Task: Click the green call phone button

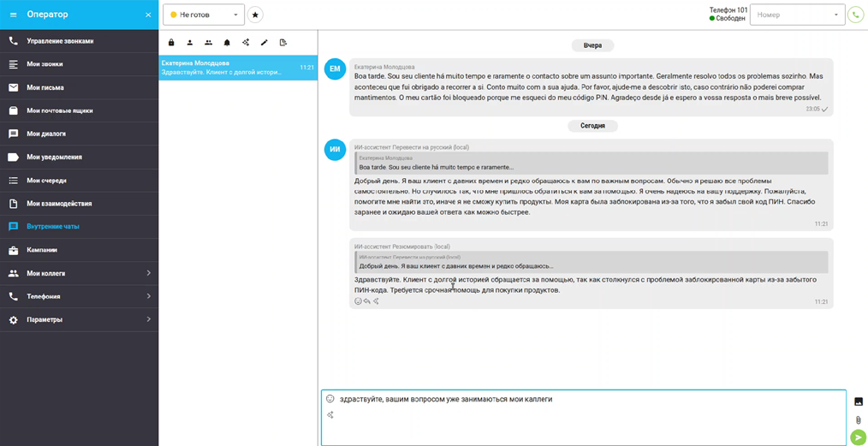Action: [855, 15]
